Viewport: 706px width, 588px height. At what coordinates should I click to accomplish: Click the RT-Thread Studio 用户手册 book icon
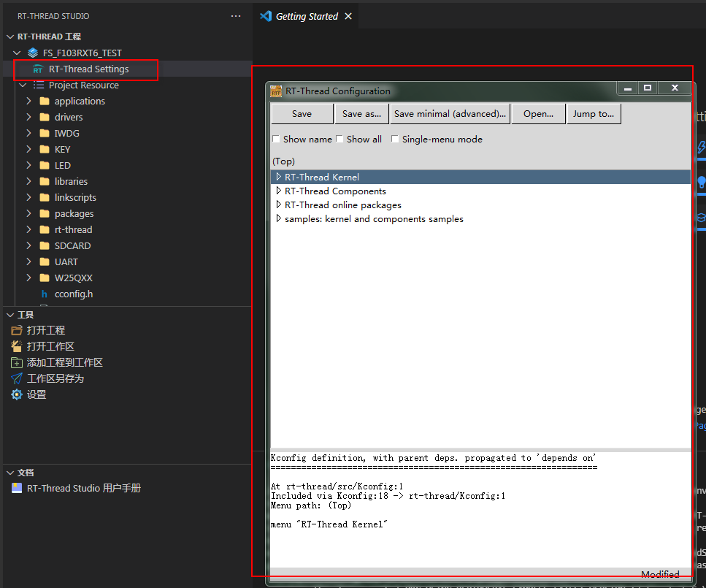pos(17,489)
